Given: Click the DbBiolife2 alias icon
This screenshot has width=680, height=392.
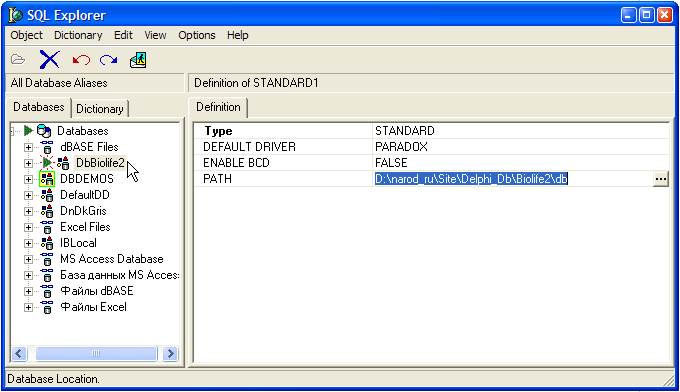Looking at the screenshot, I should [63, 163].
